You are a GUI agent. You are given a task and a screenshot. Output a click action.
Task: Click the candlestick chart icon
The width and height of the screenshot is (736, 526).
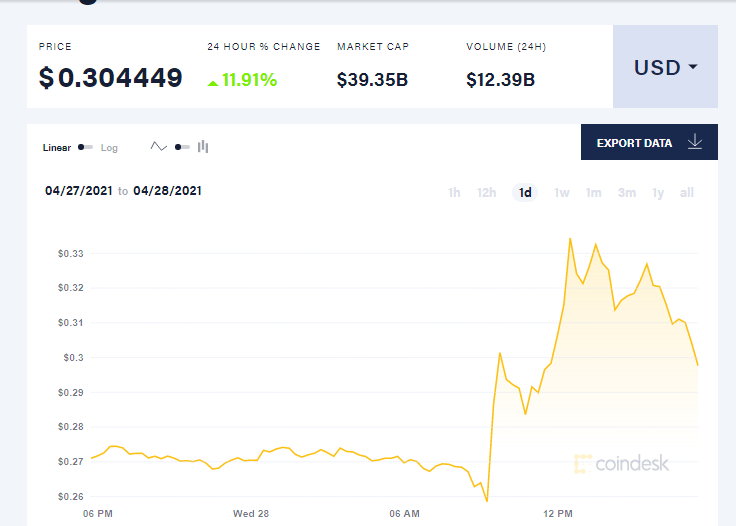coord(203,146)
